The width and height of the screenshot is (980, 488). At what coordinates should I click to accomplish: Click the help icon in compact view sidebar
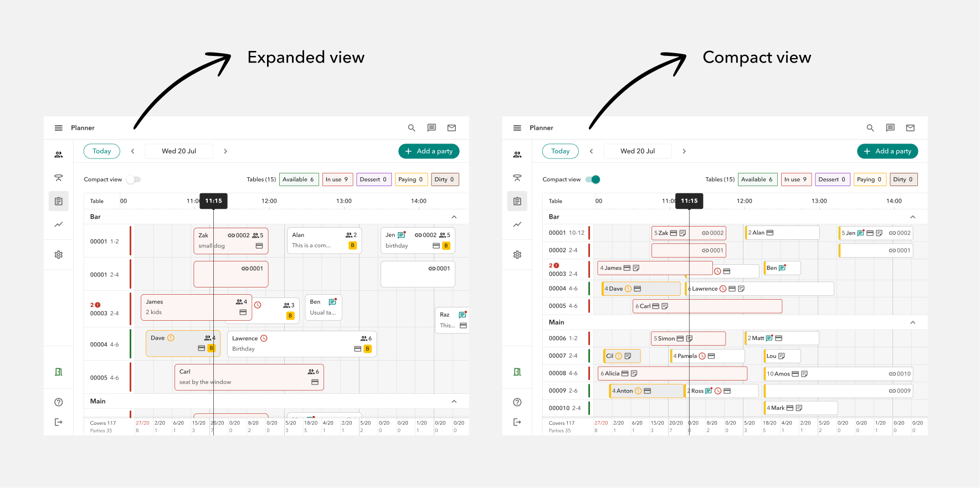pyautogui.click(x=517, y=402)
